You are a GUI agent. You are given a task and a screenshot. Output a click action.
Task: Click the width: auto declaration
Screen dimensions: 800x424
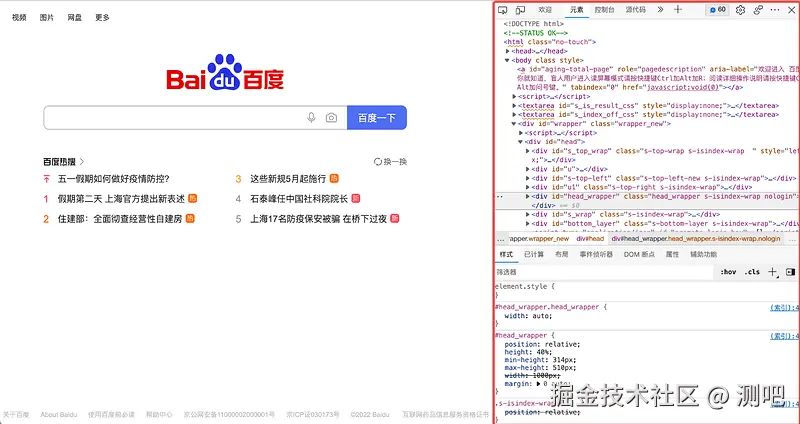528,316
